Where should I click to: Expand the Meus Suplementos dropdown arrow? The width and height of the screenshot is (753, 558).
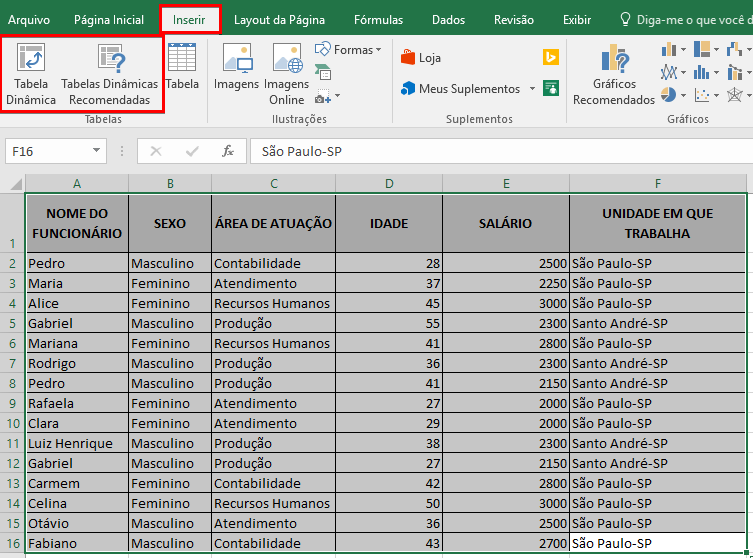point(532,88)
